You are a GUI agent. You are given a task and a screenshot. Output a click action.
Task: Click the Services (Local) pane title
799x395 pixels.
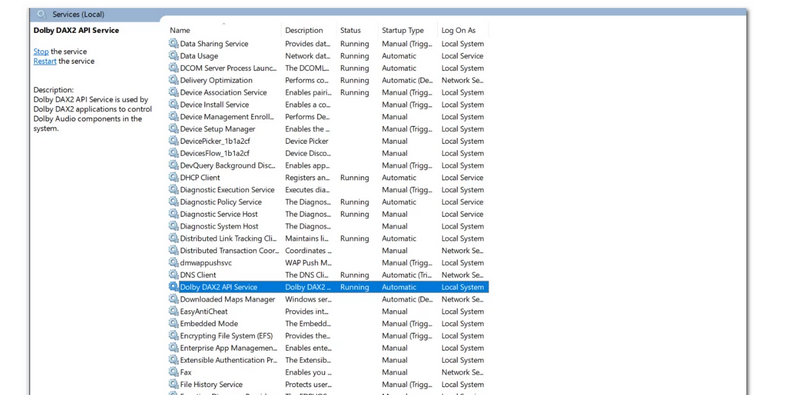pyautogui.click(x=77, y=15)
